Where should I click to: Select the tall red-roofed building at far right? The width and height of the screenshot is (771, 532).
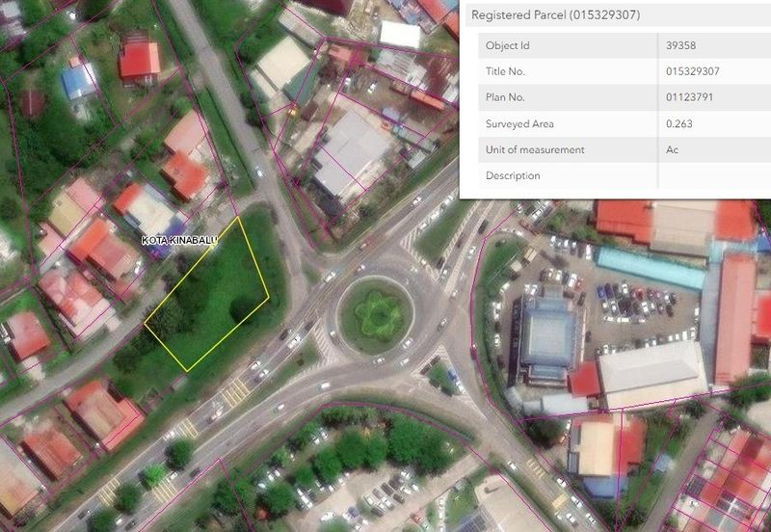click(x=737, y=317)
